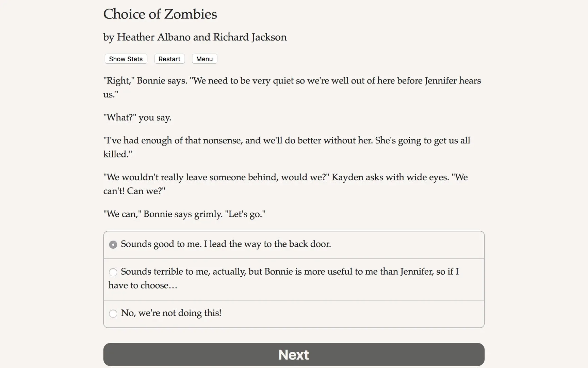Click the word 'Choice' in the title
588x368 pixels.
pos(124,14)
